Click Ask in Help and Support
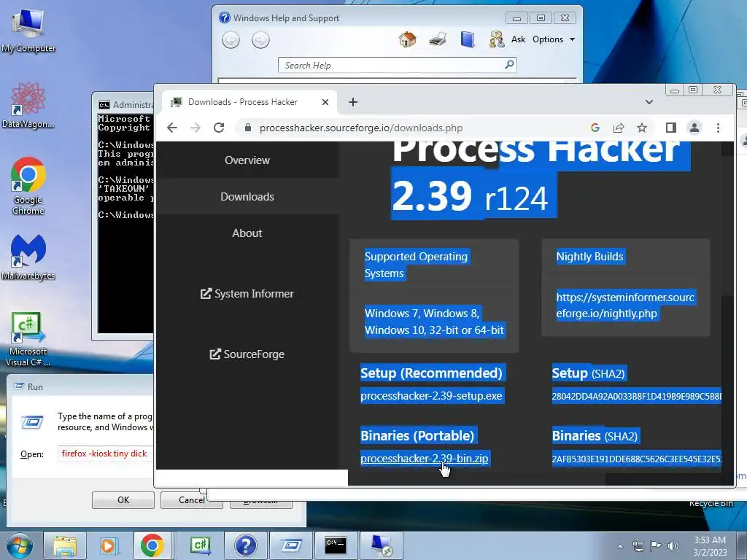This screenshot has width=747, height=560. (508, 39)
